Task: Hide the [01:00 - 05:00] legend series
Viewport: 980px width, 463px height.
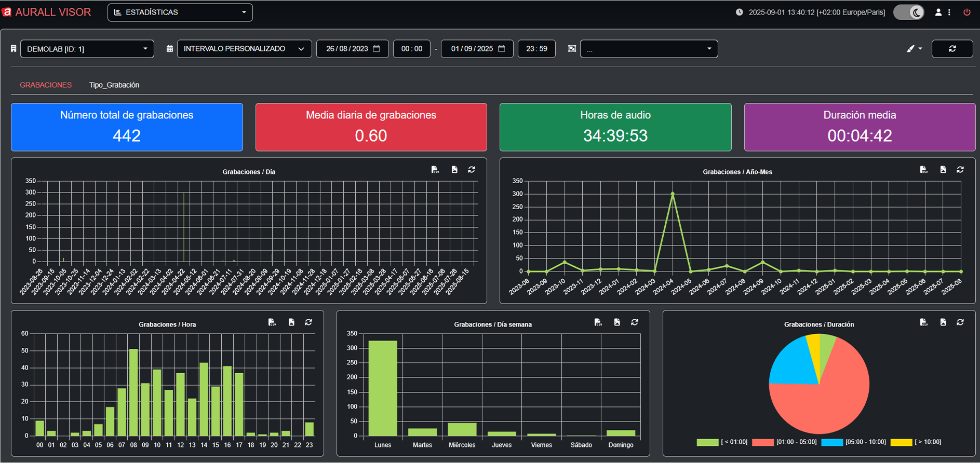Action: (762, 442)
